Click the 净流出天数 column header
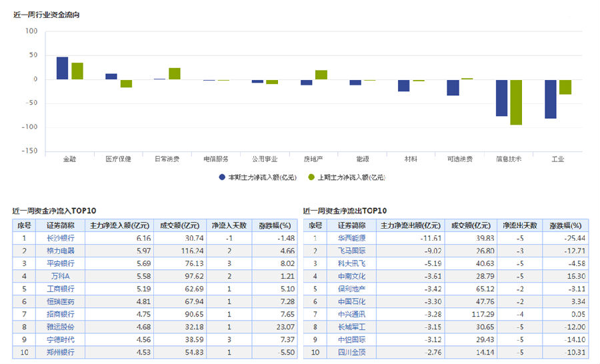The image size is (600, 364). click(520, 225)
